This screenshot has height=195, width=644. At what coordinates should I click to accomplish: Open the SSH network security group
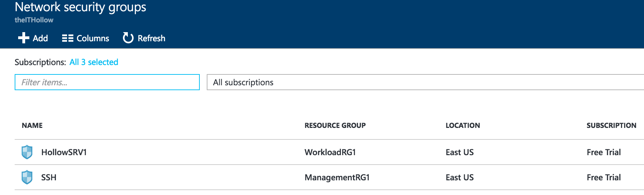pos(49,178)
